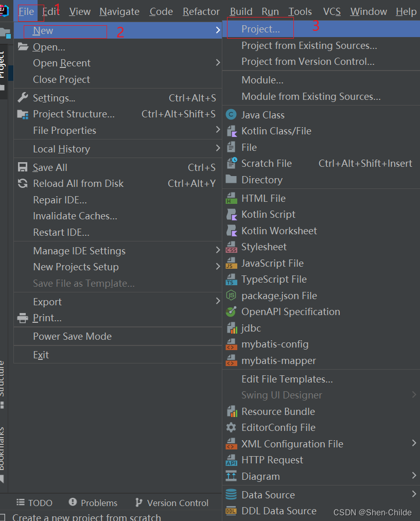The height and width of the screenshot is (521, 420).
Task: Click the Project Structure folder icon
Action: 23,114
